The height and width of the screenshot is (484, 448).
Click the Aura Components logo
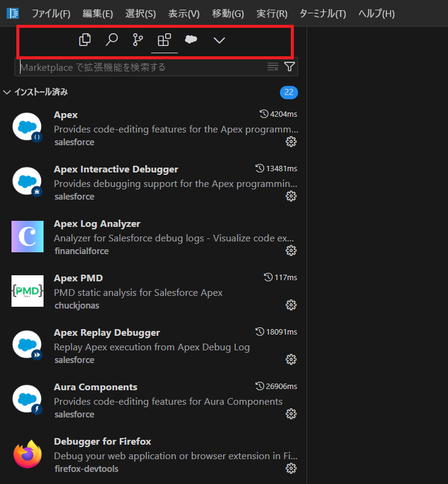point(27,400)
